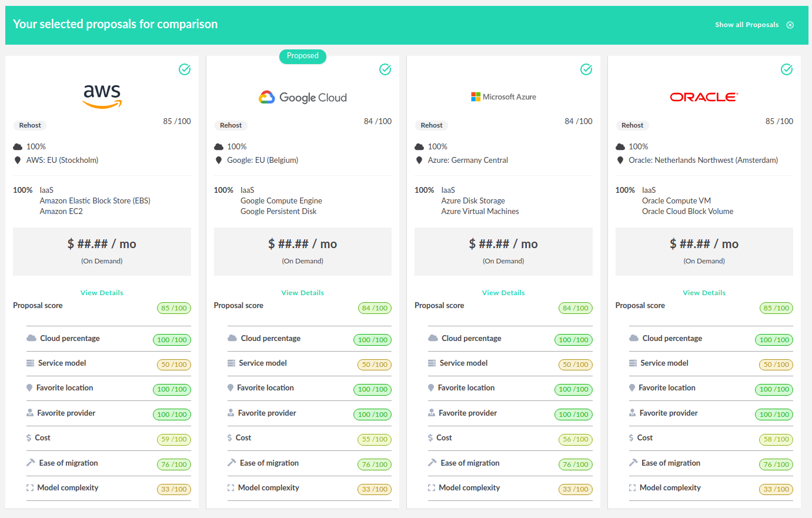
Task: Click location pin beside Azure: Germany Central
Action: pyautogui.click(x=419, y=161)
